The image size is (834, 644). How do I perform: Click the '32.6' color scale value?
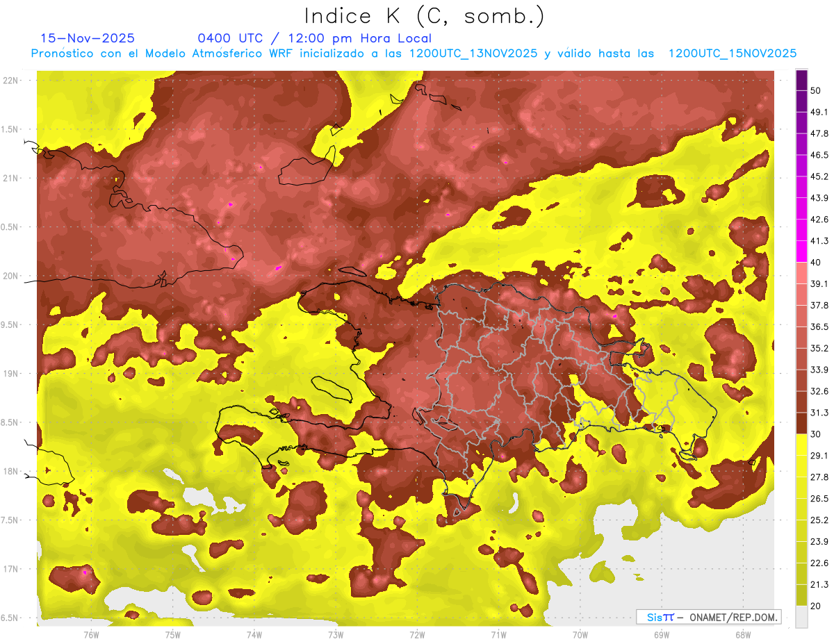819,391
